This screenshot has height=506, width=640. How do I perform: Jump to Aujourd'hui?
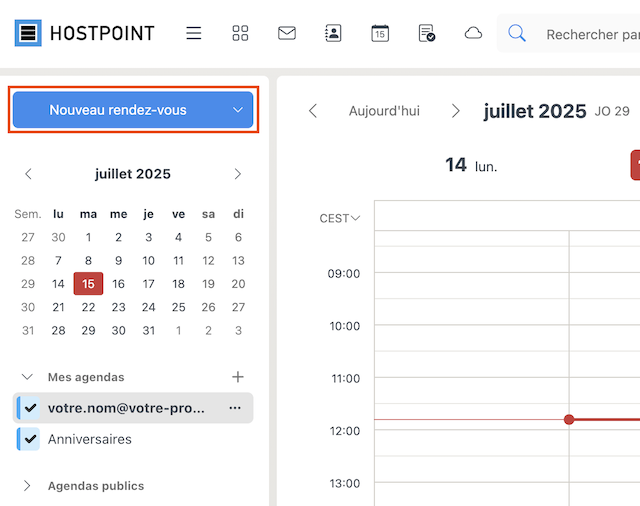384,111
